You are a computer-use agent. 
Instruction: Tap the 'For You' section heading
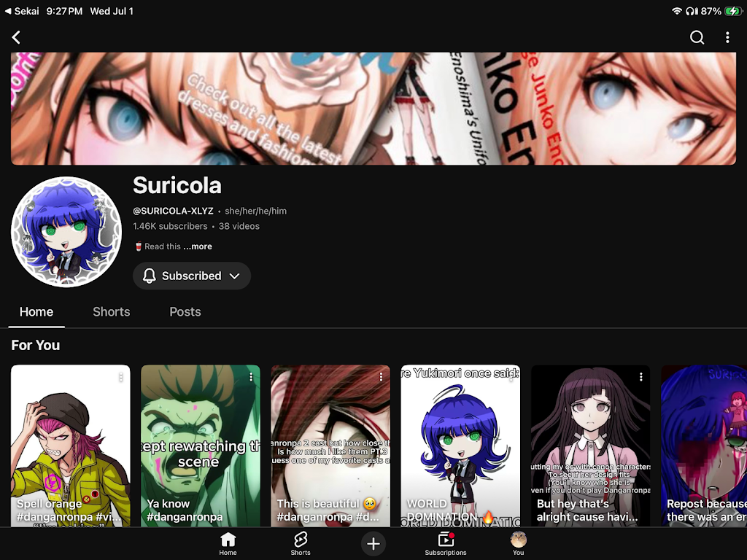36,345
